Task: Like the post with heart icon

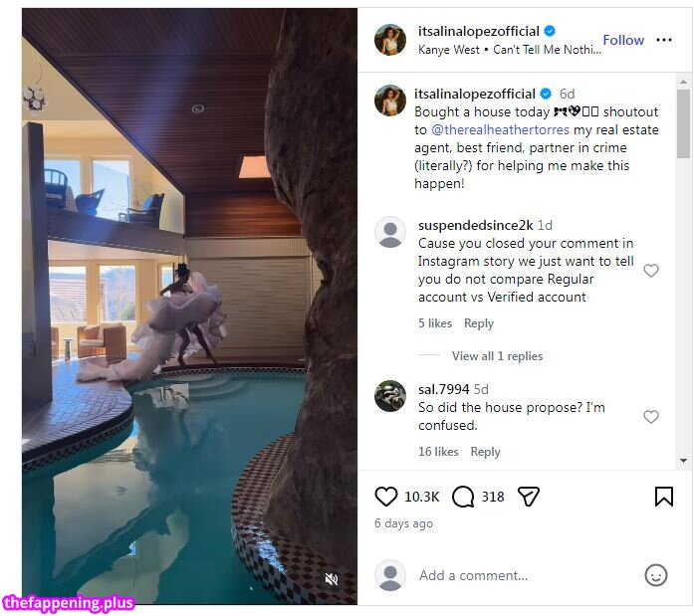Action: click(x=385, y=497)
